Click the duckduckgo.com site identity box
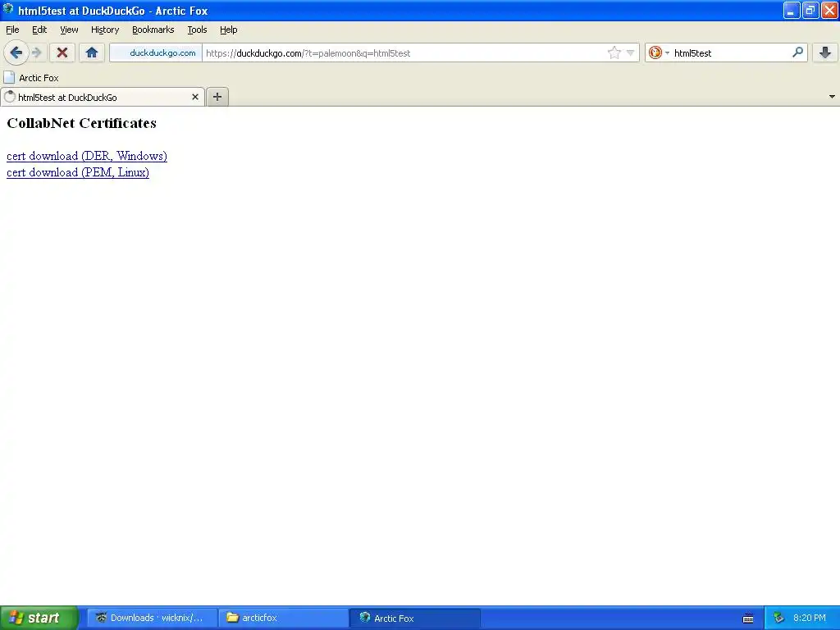Viewport: 840px width, 630px height. (156, 52)
